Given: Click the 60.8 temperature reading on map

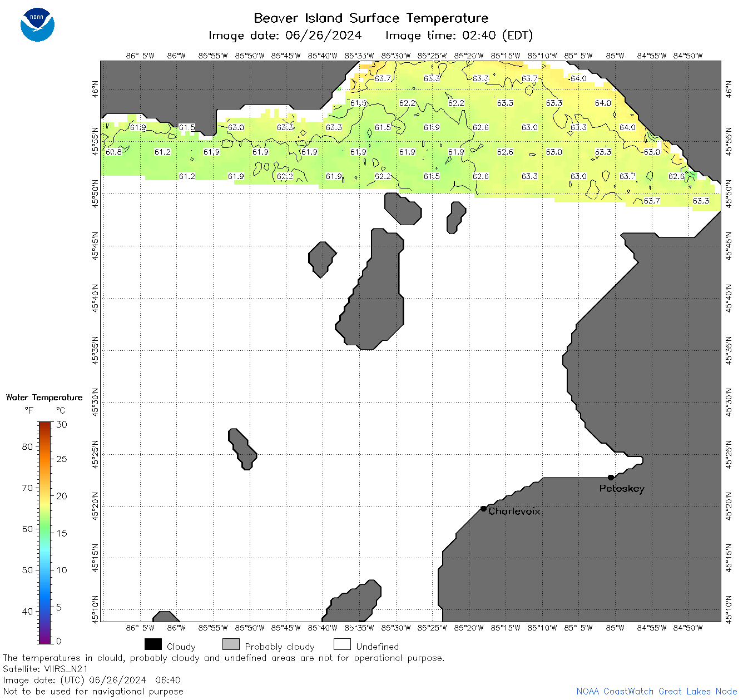Looking at the screenshot, I should (113, 152).
